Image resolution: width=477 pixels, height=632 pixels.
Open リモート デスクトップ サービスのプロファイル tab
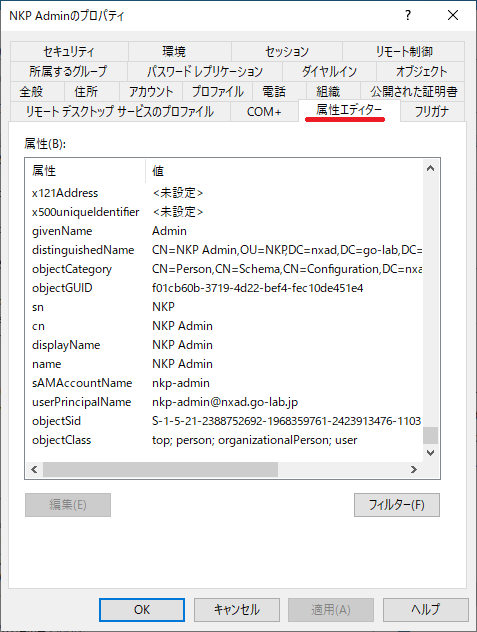pyautogui.click(x=120, y=111)
